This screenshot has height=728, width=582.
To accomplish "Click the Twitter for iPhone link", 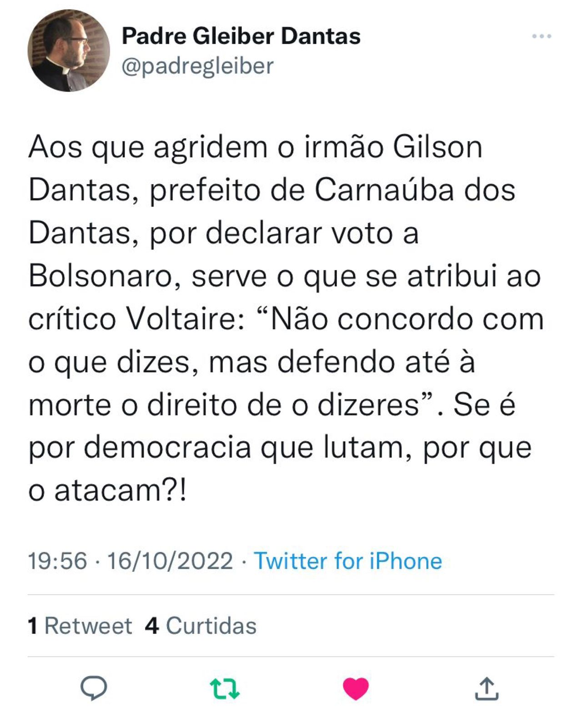I will point(348,561).
